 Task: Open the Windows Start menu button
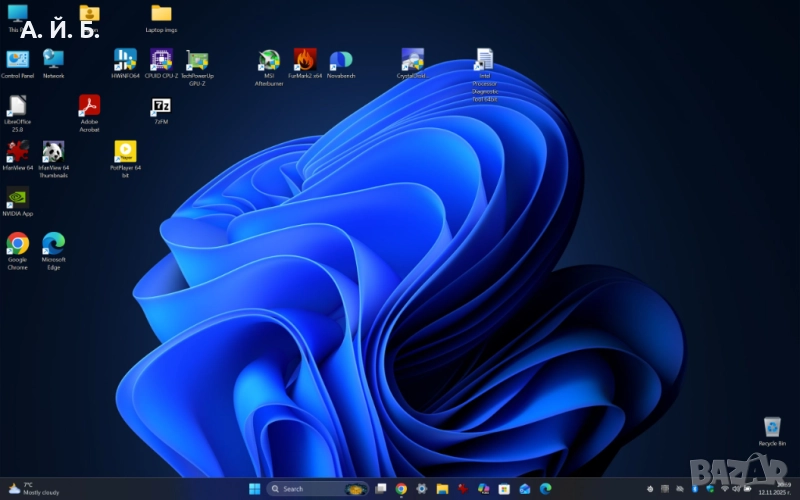[253, 488]
